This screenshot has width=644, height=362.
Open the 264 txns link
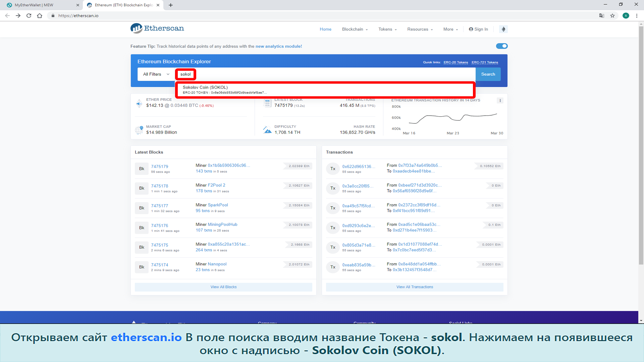204,250
